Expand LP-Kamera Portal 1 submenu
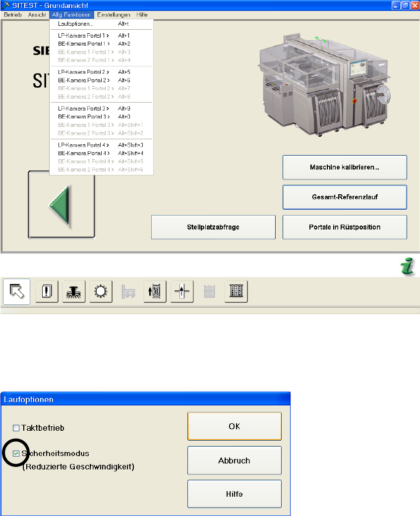This screenshot has height=516, width=420. tap(83, 36)
